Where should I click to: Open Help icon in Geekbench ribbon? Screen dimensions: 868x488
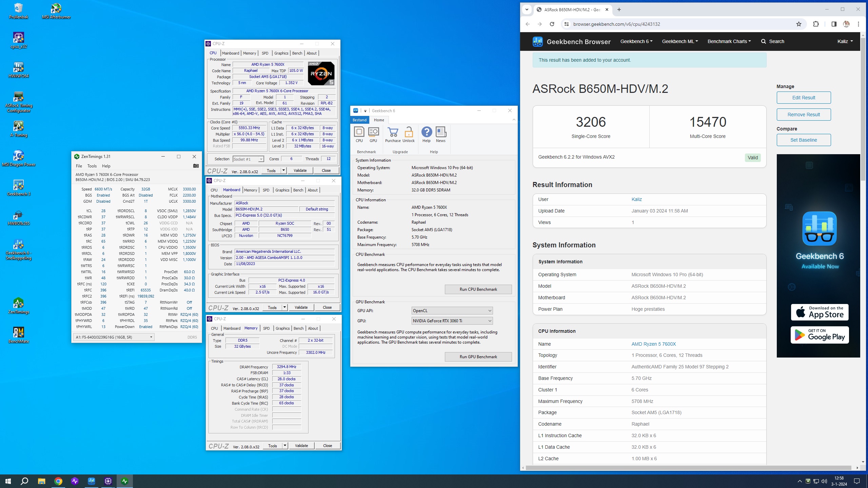pyautogui.click(x=427, y=135)
